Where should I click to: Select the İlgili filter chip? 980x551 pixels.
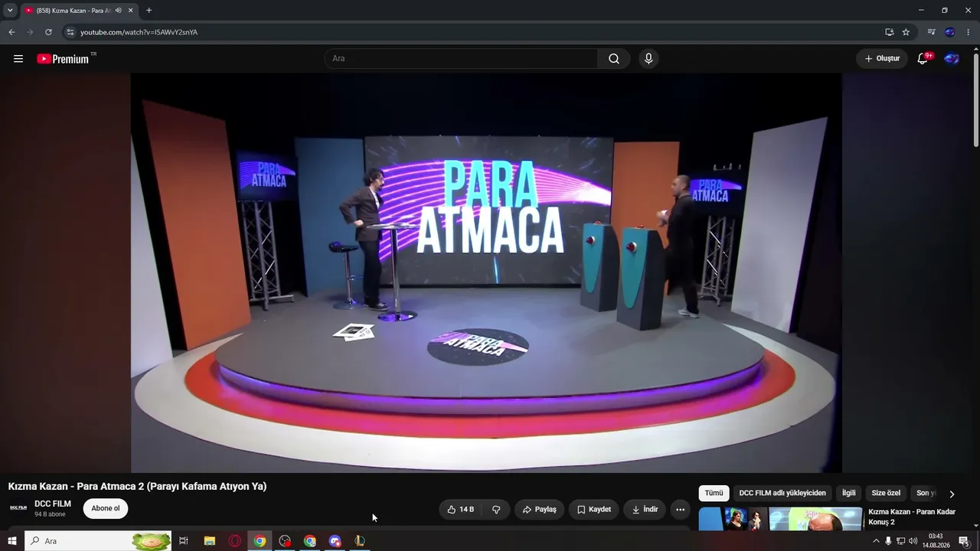coord(849,494)
